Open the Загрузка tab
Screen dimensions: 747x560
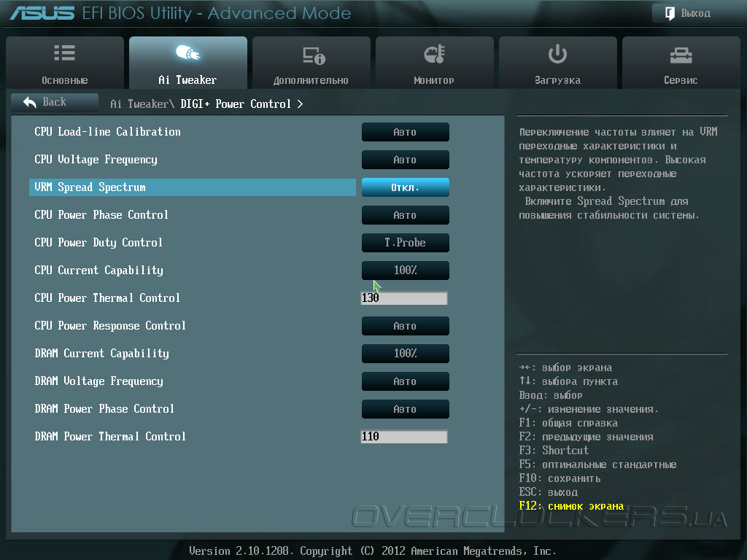point(557,63)
